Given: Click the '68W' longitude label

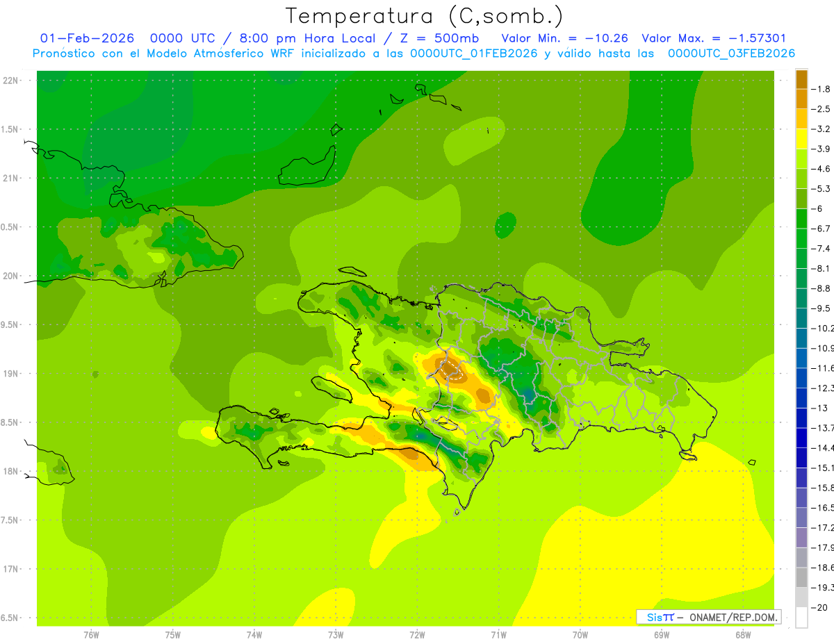Looking at the screenshot, I should (x=743, y=635).
